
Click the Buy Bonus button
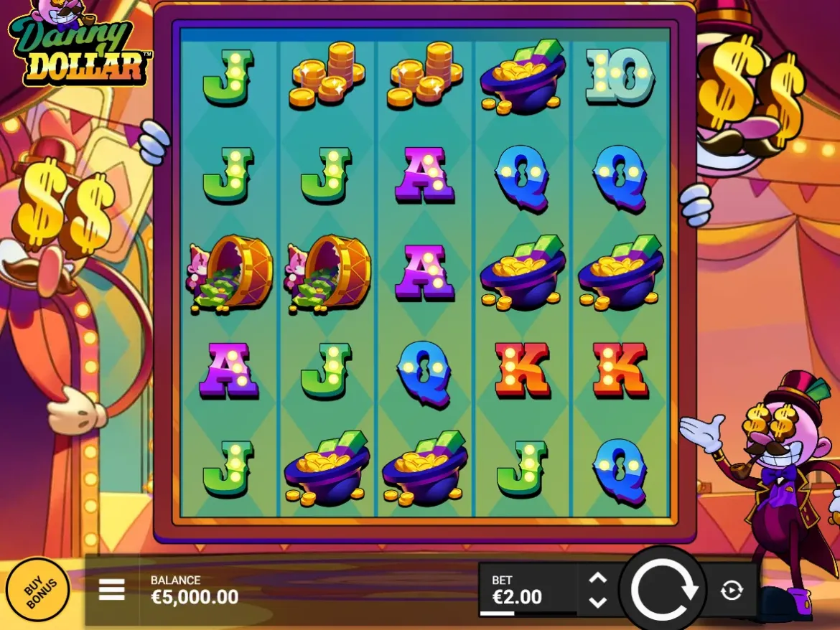(x=39, y=590)
